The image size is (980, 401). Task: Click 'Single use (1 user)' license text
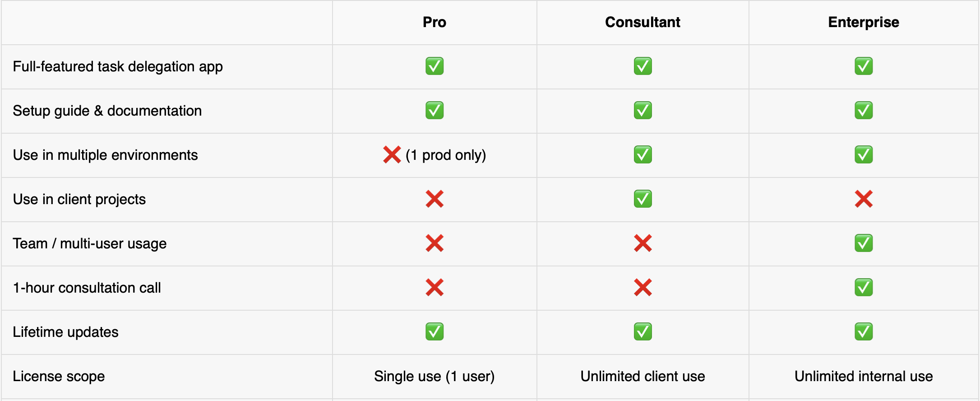pos(434,376)
